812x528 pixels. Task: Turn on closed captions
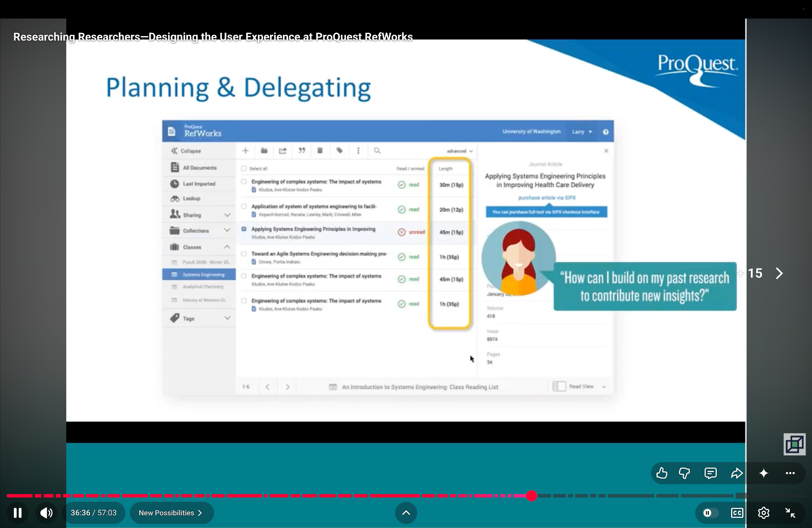tap(737, 513)
